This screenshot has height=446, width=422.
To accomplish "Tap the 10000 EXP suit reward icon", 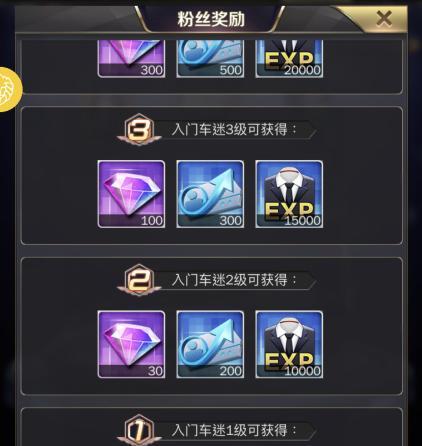I will coord(289,345).
